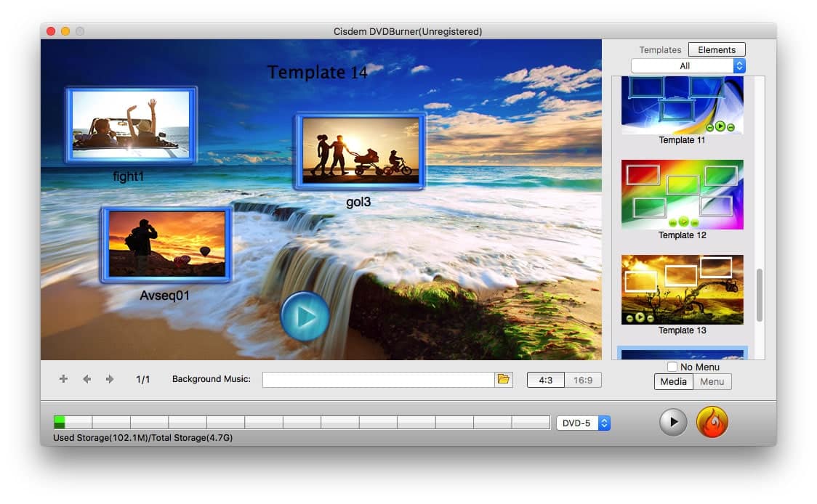Viewport: 817px width, 504px height.
Task: Expand the All template category dropdown
Action: (688, 66)
